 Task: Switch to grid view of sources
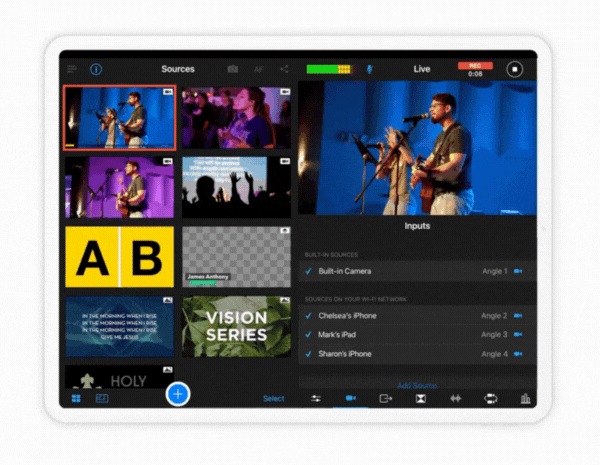pyautogui.click(x=76, y=398)
